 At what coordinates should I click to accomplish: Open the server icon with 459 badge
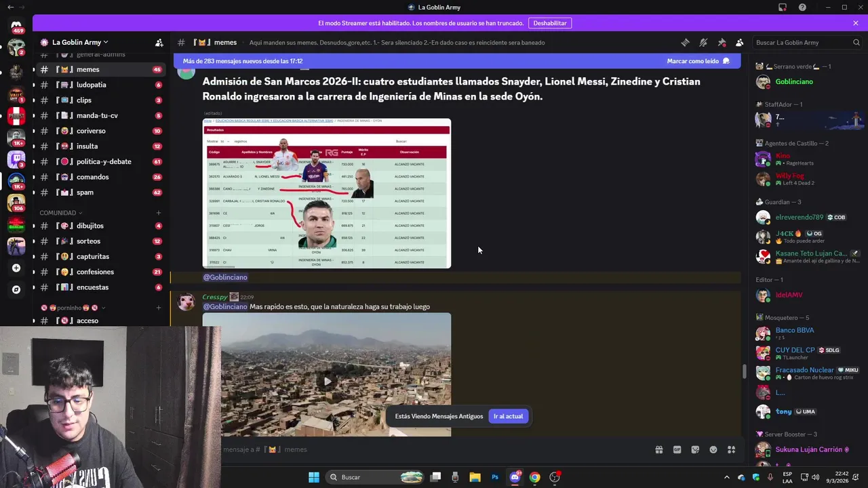coord(16,26)
